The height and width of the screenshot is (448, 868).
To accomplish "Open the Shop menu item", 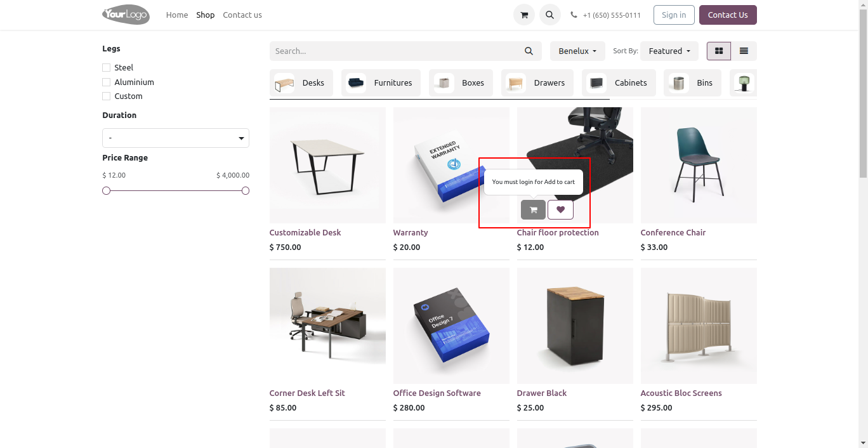I will [x=206, y=15].
